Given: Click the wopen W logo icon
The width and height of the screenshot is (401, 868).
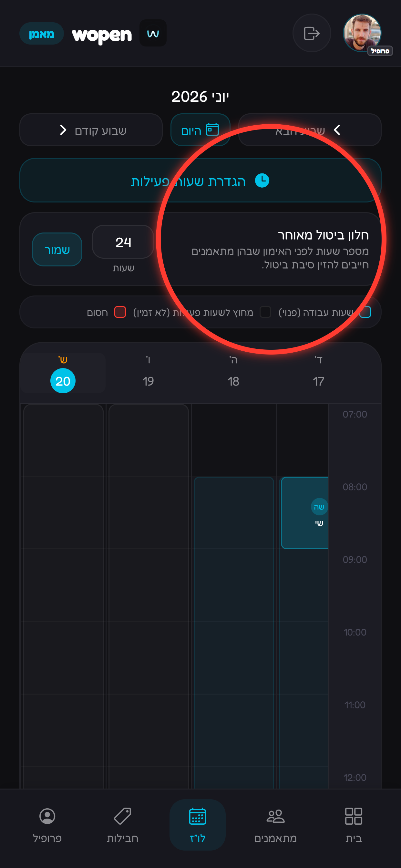Looking at the screenshot, I should [x=153, y=33].
